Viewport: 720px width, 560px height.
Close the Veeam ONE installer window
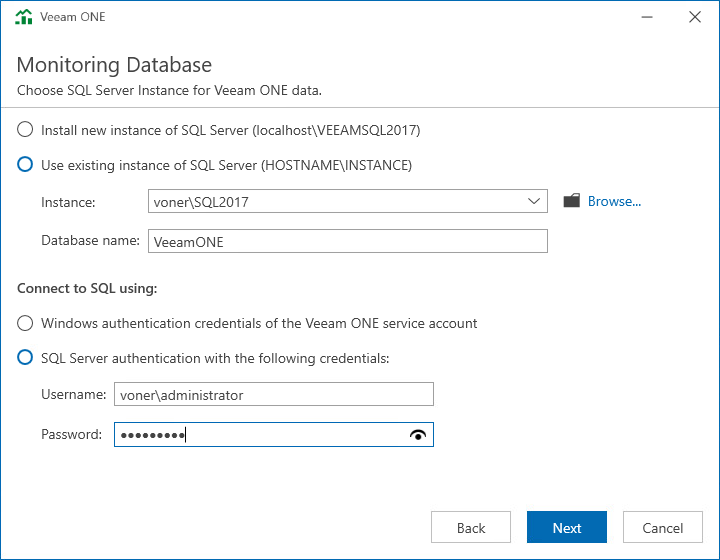[695, 17]
